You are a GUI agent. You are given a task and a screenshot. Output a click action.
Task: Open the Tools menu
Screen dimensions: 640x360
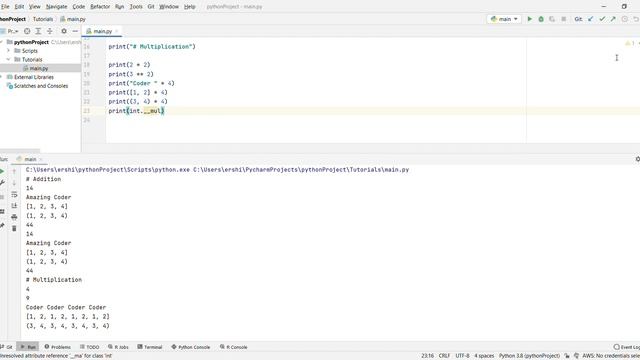[x=136, y=7]
